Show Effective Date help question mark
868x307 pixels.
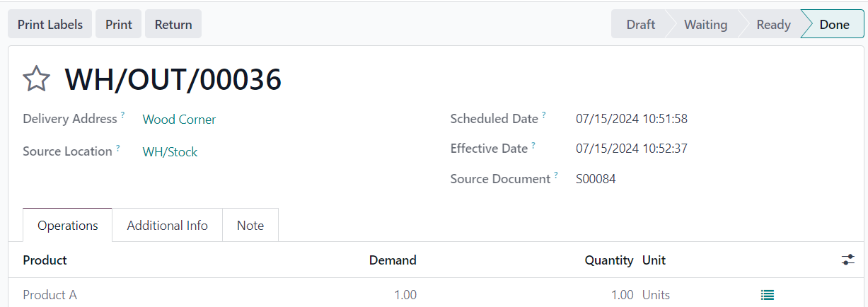click(533, 144)
